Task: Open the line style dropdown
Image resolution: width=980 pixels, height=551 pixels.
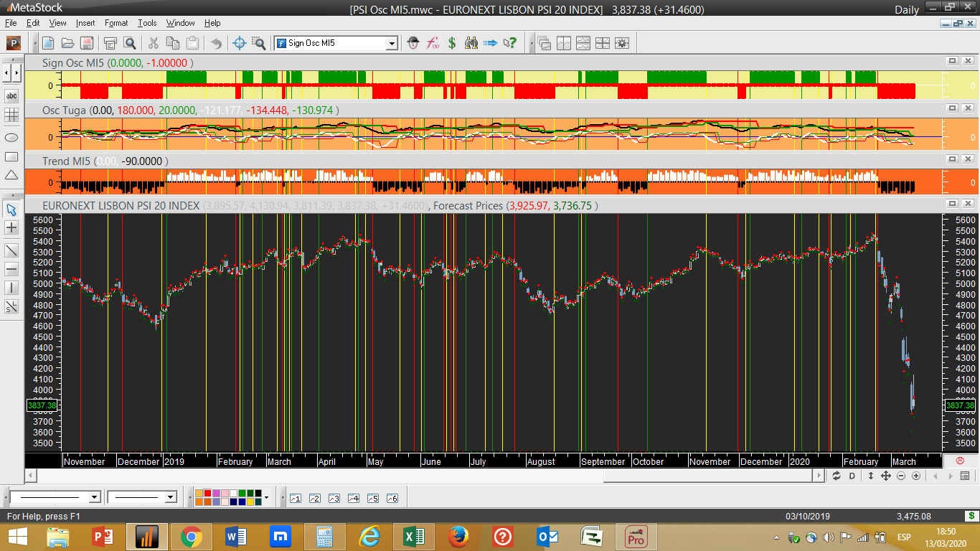Action: (x=94, y=497)
